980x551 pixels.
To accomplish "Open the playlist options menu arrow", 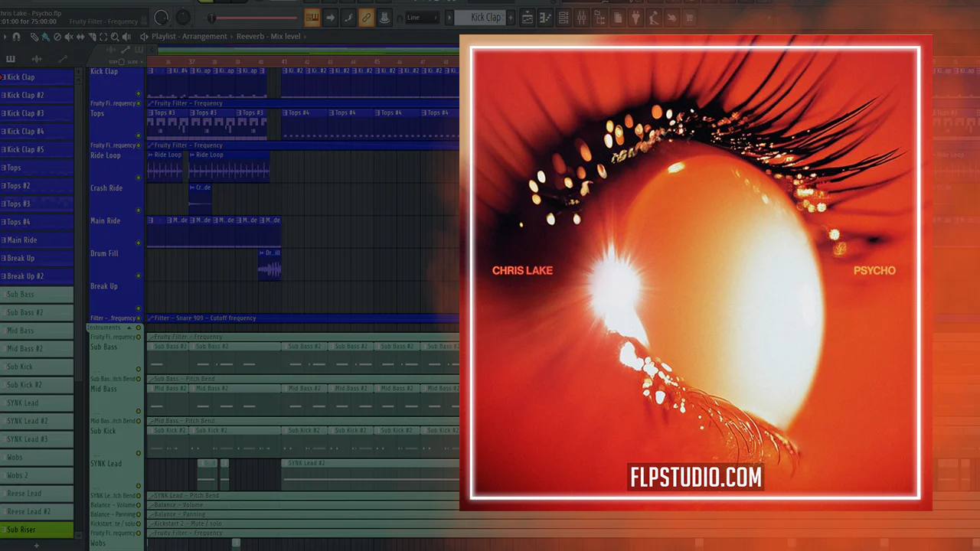I will point(5,37).
